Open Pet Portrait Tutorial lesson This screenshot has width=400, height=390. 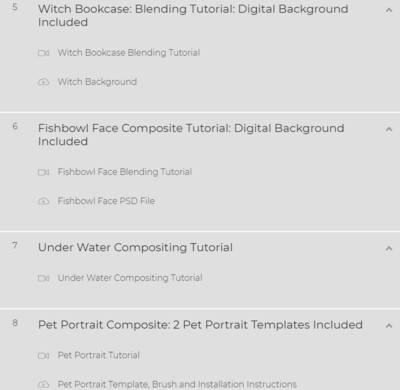point(99,355)
